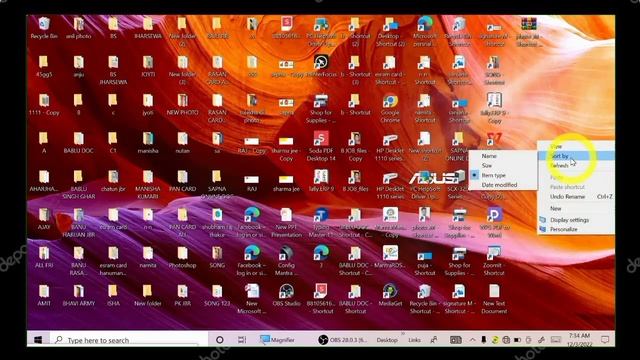Open the notification center icon
The height and width of the screenshot is (360, 640).
(605, 340)
